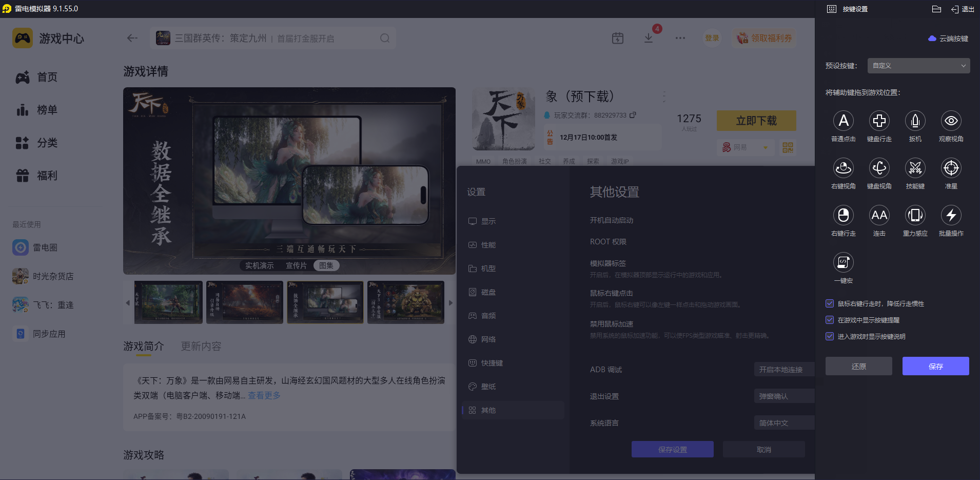Open 性能 settings in the sidebar
Screen dimensions: 980x480
[488, 245]
